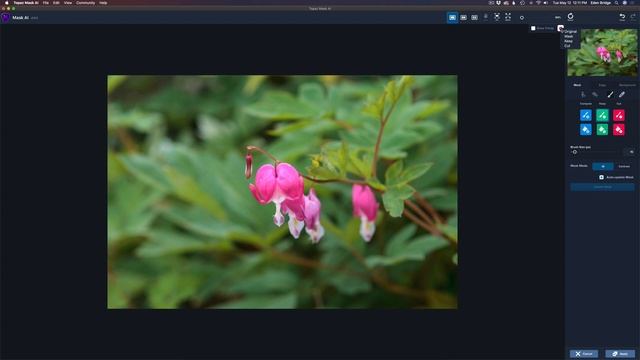Viewport: 640px width, 360px height.
Task: Click the Cancel button
Action: pyautogui.click(x=584, y=354)
